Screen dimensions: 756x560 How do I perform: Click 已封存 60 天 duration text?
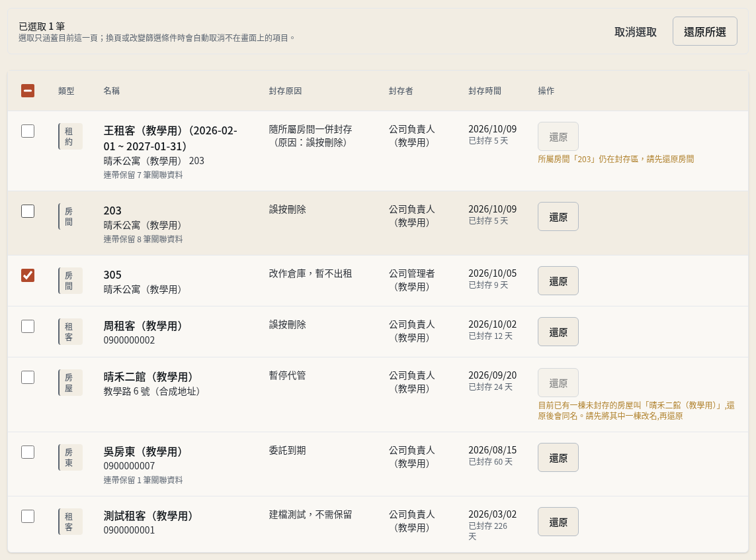pyautogui.click(x=490, y=462)
